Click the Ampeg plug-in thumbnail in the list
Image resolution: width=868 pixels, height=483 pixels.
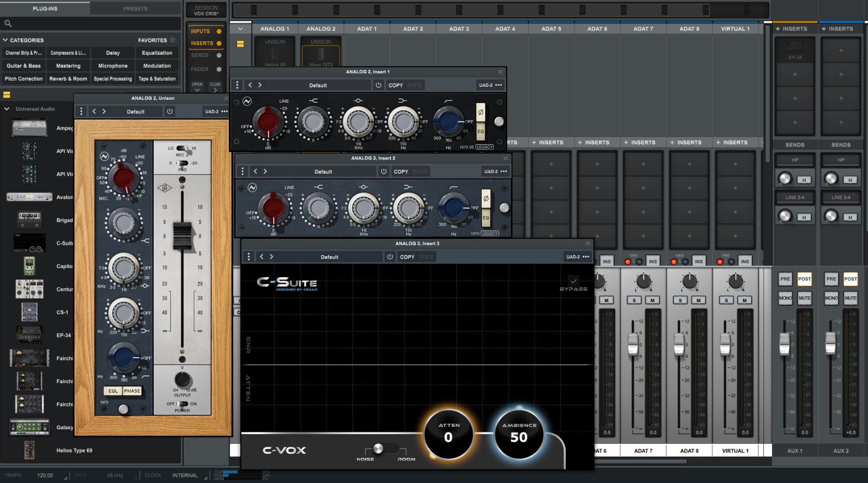click(x=29, y=128)
